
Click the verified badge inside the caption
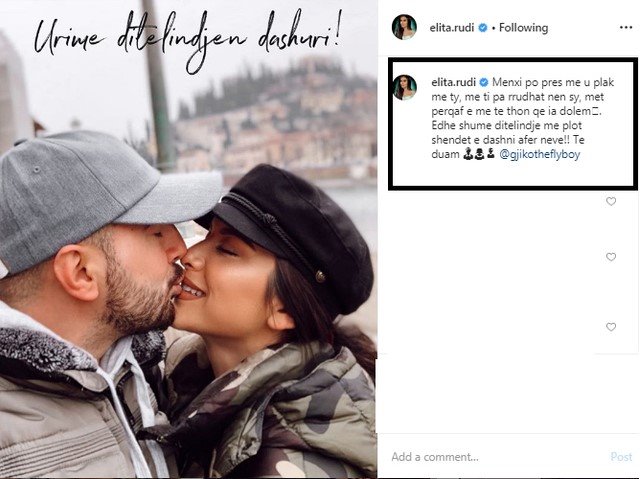(x=484, y=82)
